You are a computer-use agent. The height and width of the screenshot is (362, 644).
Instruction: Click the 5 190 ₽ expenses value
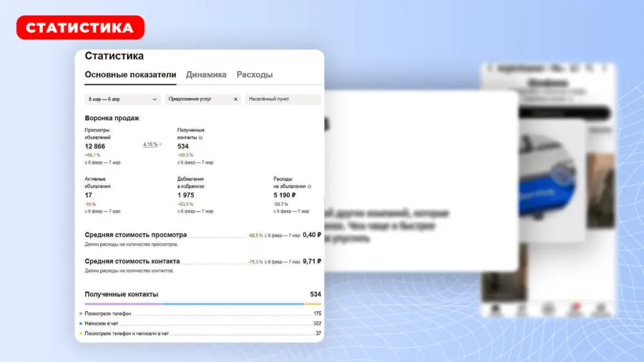pyautogui.click(x=285, y=195)
